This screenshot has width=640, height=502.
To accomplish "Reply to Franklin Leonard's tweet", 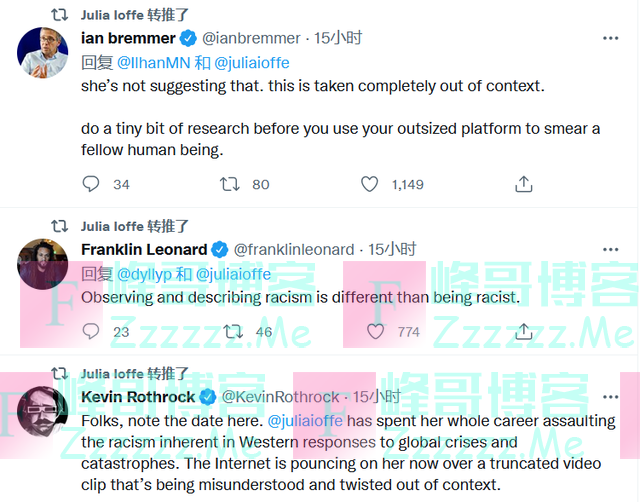I will point(91,331).
